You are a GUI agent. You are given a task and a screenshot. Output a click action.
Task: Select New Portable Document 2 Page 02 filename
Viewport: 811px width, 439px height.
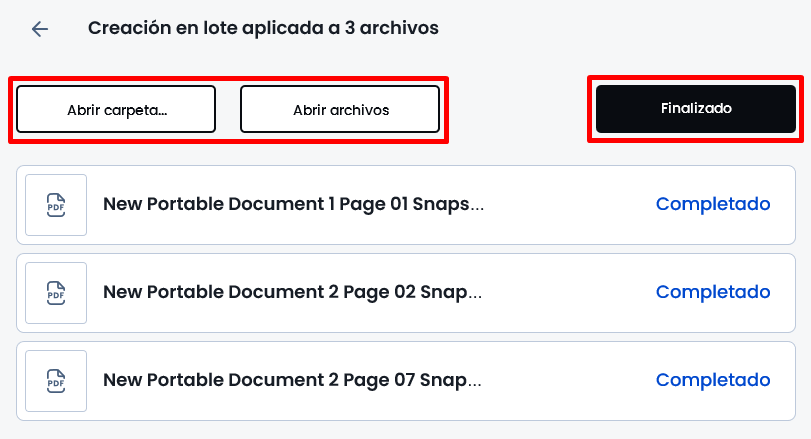click(x=292, y=292)
